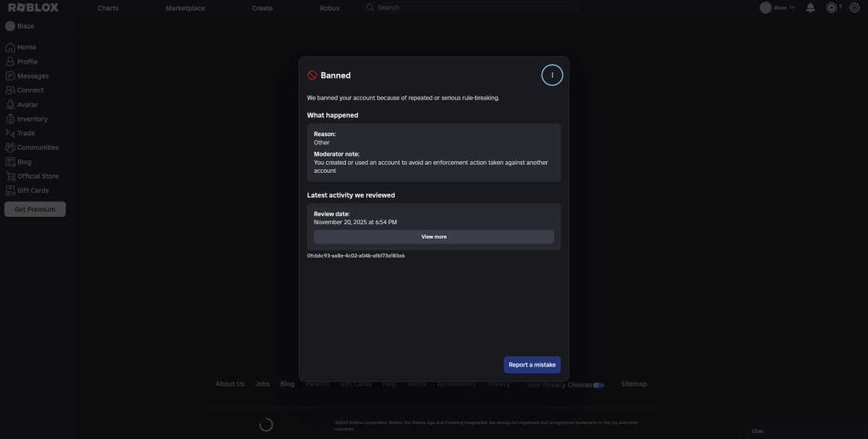Click the What happened heading
This screenshot has height=439, width=868.
coord(333,115)
